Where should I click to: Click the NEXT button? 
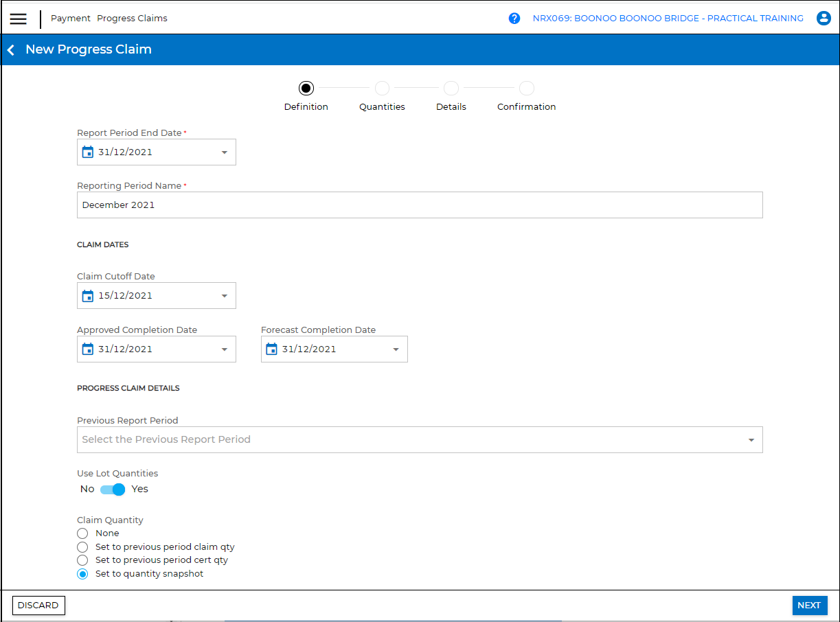(809, 606)
